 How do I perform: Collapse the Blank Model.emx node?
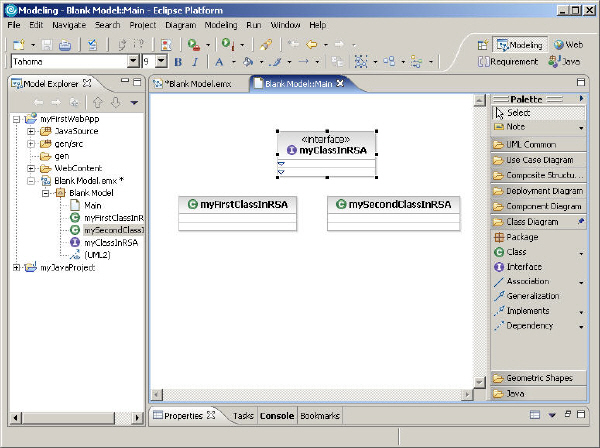pos(31,181)
